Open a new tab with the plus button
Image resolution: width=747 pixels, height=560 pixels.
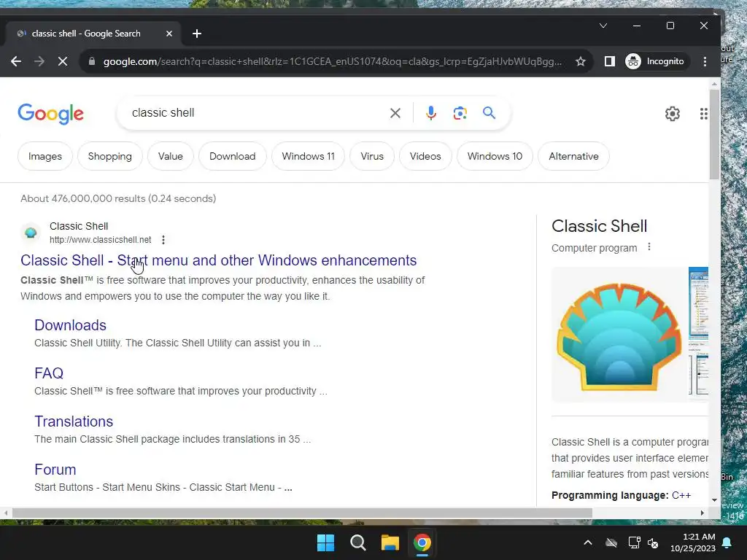(197, 34)
